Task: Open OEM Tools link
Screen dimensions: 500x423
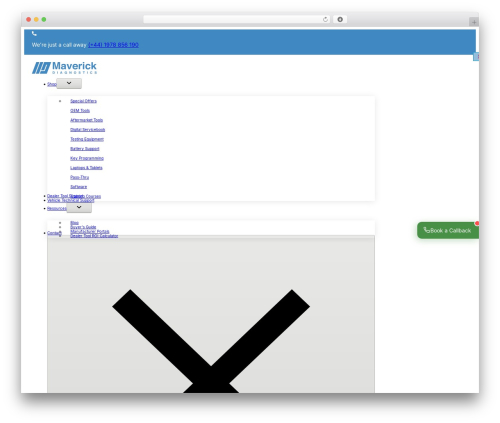Action: (80, 111)
